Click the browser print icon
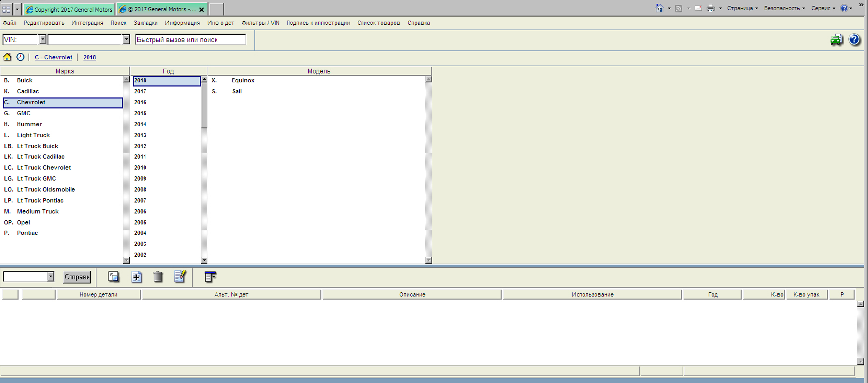This screenshot has width=868, height=383. [x=711, y=8]
